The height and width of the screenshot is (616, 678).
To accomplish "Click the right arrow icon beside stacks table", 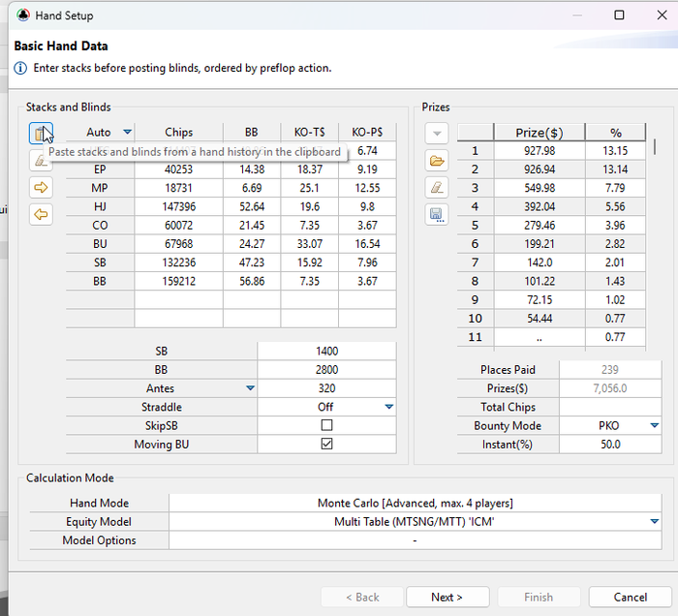I will [x=41, y=187].
